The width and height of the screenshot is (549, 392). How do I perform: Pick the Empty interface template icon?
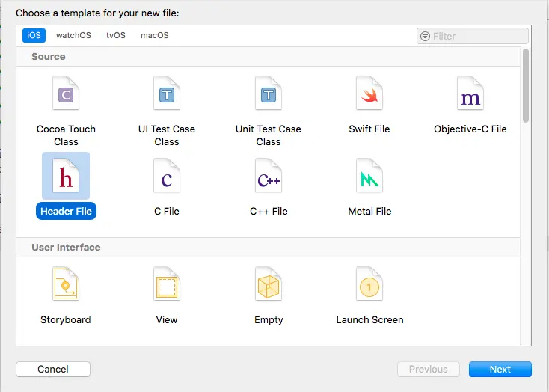click(x=269, y=284)
